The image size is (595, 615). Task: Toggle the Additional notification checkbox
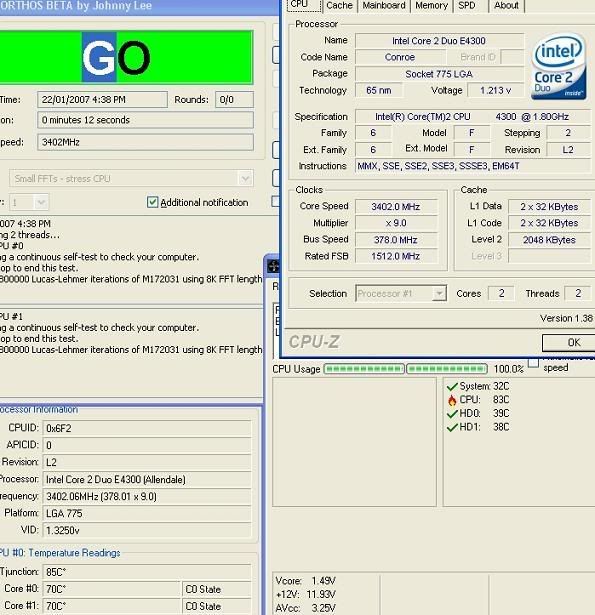coord(152,202)
